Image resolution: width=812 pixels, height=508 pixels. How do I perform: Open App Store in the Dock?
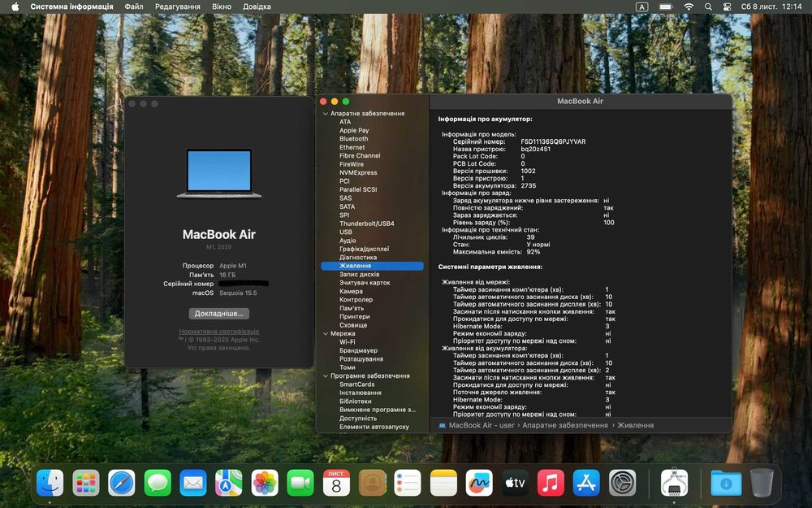[x=586, y=483]
